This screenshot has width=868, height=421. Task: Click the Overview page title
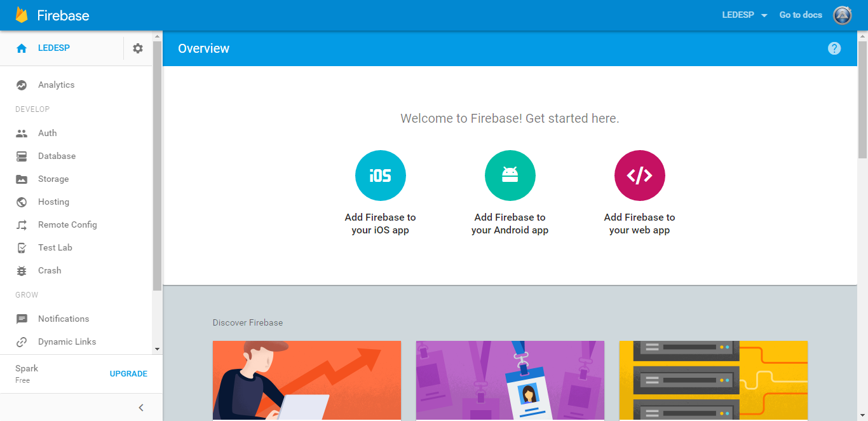[203, 48]
